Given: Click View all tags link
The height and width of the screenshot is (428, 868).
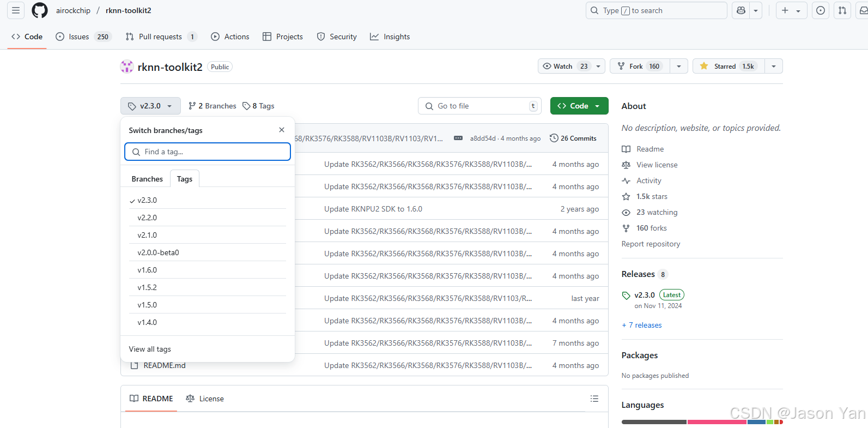Looking at the screenshot, I should 150,349.
